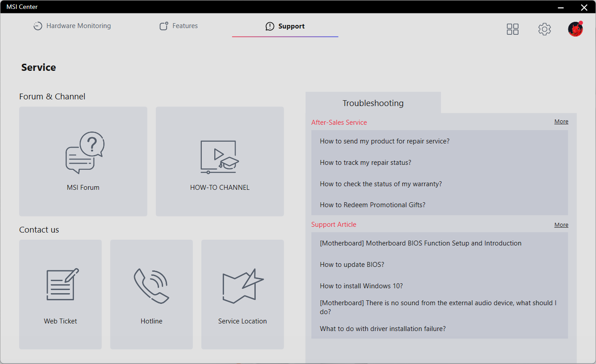The image size is (596, 364).
Task: Open no sound from external audio device article
Action: (x=438, y=307)
